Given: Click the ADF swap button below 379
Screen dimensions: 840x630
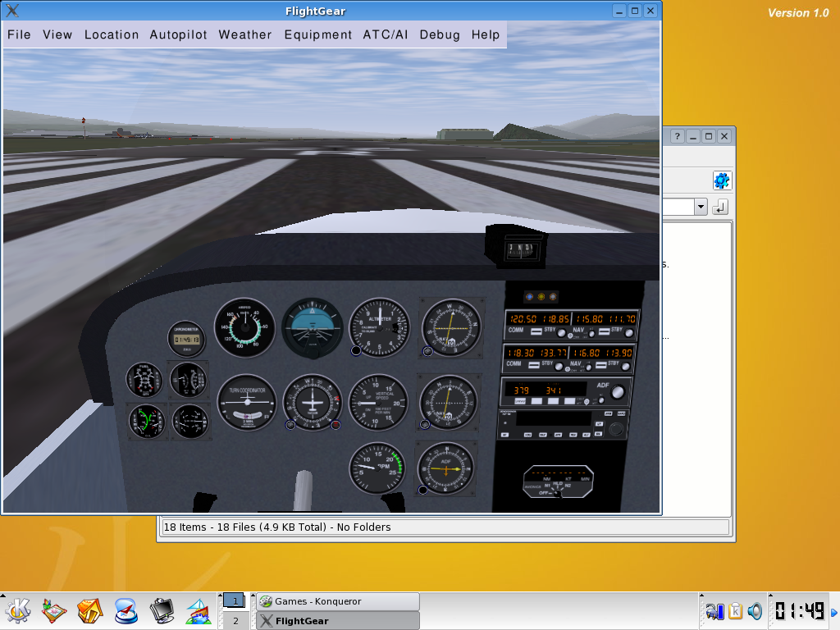Looking at the screenshot, I should pyautogui.click(x=520, y=401).
